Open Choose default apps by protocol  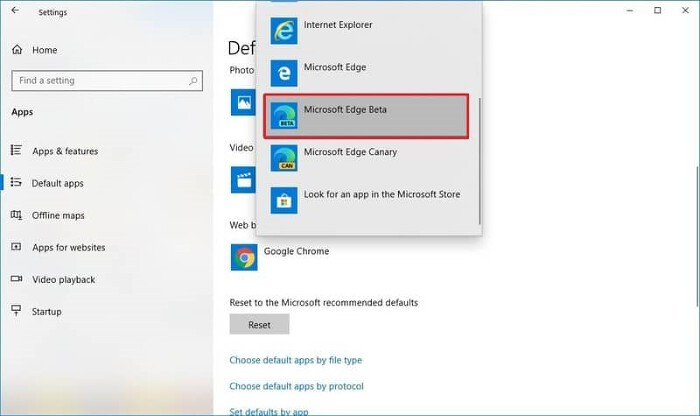pyautogui.click(x=296, y=386)
